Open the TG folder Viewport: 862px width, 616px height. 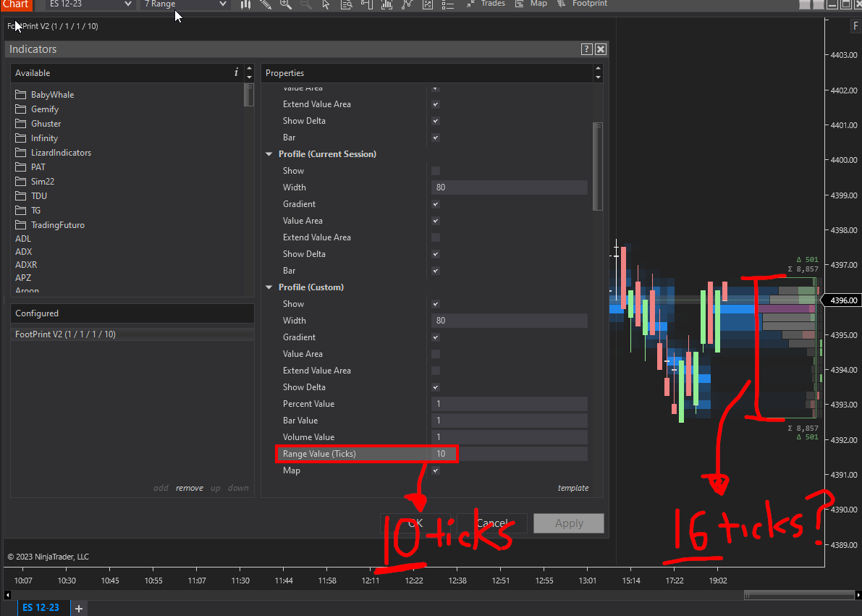pyautogui.click(x=28, y=210)
